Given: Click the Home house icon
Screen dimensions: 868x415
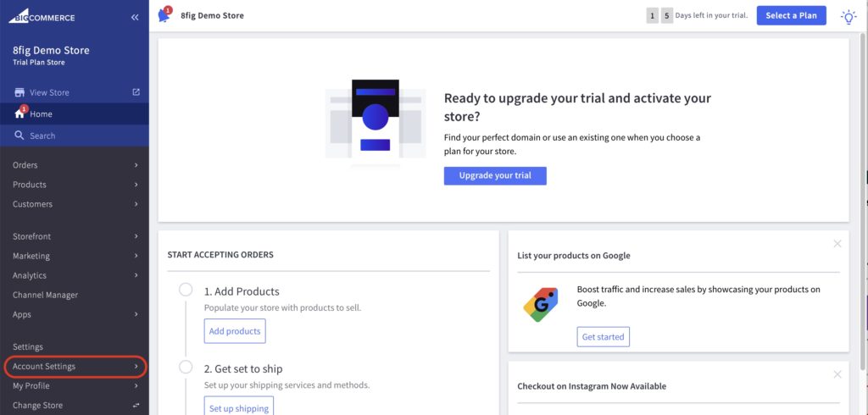Looking at the screenshot, I should [x=20, y=113].
